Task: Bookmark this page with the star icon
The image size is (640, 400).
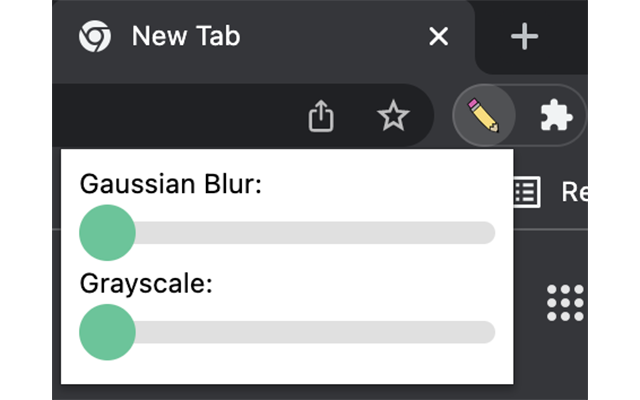Action: (x=393, y=117)
